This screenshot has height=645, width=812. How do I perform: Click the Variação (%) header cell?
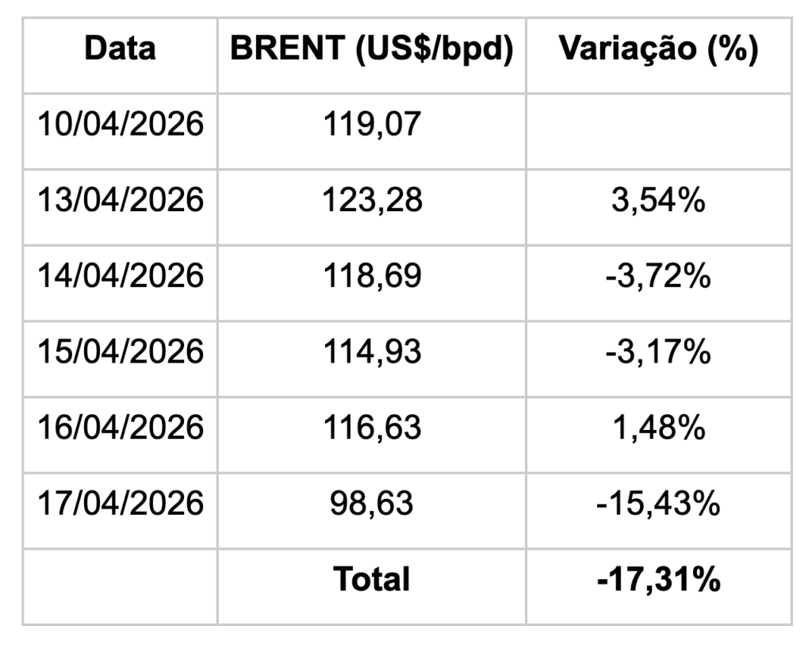[658, 48]
